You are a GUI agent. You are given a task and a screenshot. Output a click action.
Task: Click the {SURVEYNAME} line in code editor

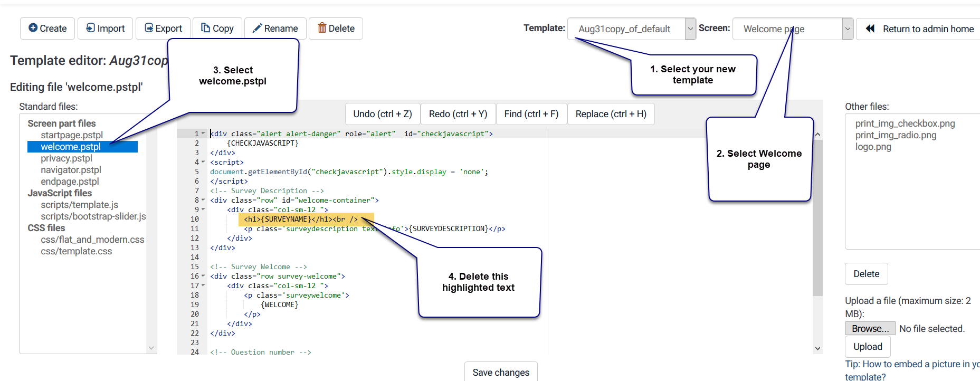click(301, 219)
